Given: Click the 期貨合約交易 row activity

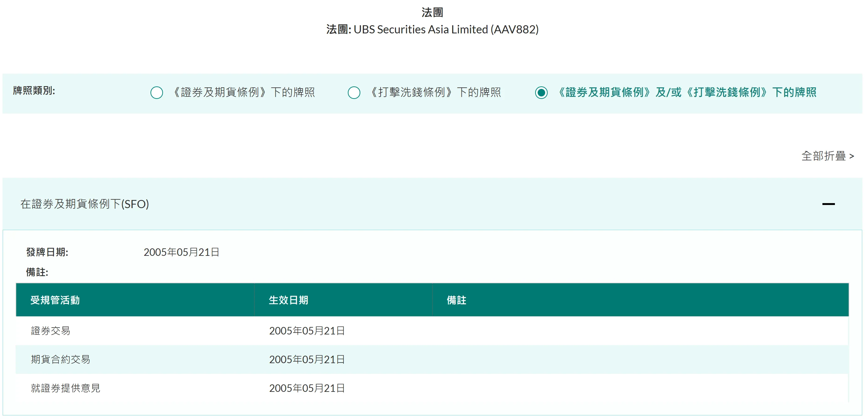Looking at the screenshot, I should 61,359.
